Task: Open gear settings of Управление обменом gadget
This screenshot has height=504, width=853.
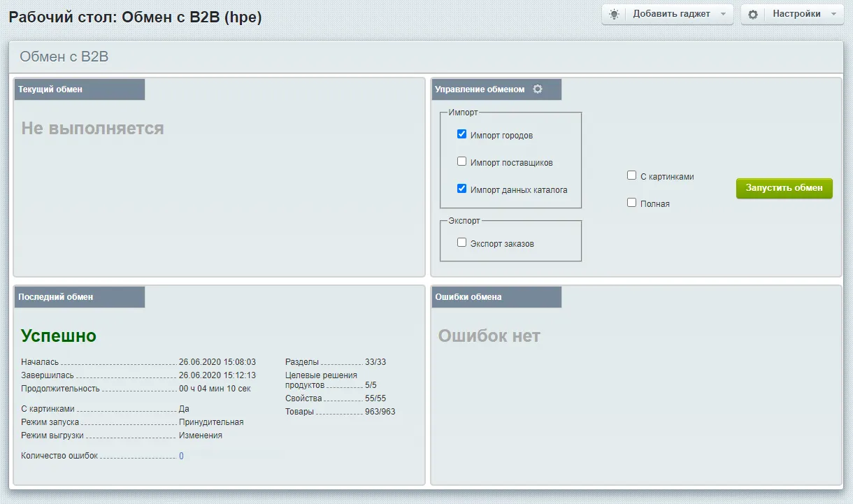Action: point(538,89)
